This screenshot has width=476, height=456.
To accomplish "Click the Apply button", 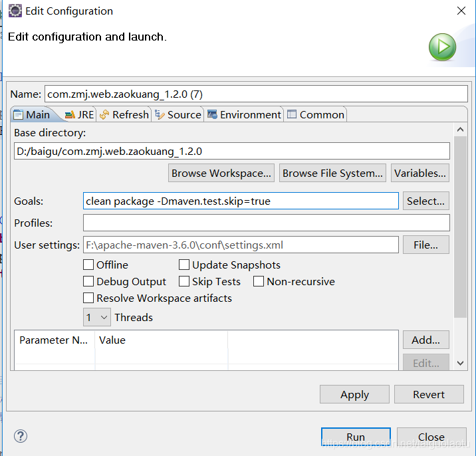I will click(354, 394).
